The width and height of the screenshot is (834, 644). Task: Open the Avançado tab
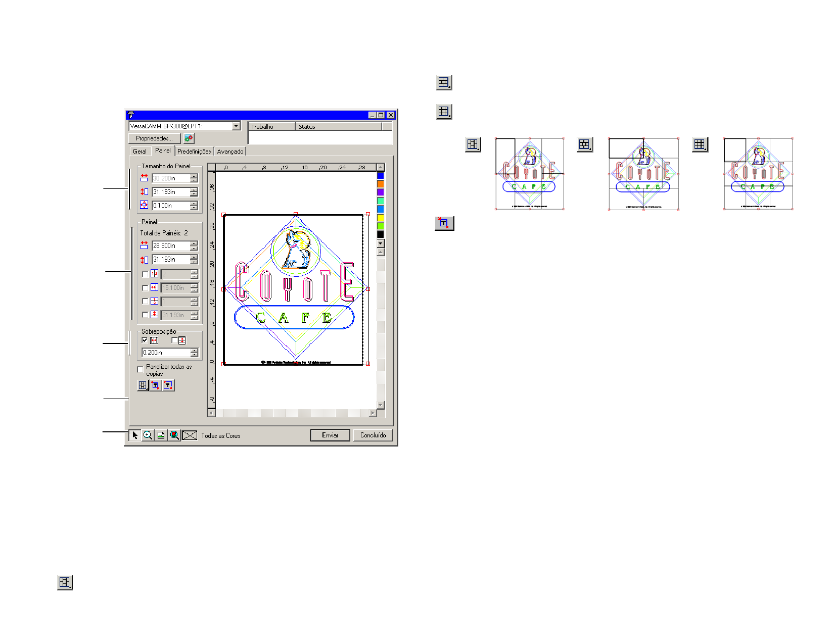point(230,152)
